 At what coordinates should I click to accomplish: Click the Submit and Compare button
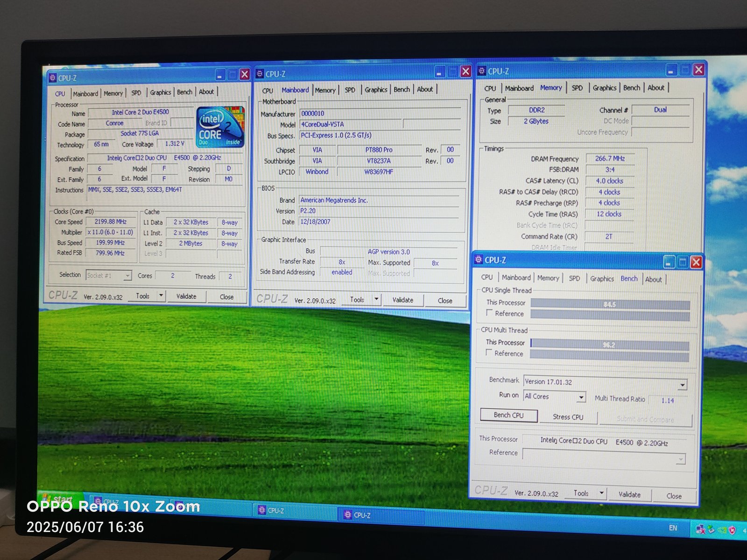[646, 419]
